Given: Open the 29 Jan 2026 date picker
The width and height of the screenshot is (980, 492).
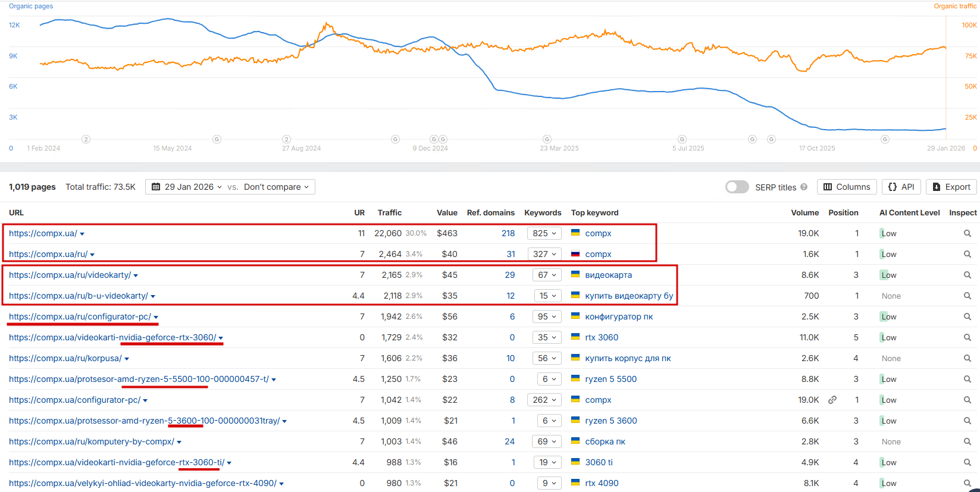Looking at the screenshot, I should pyautogui.click(x=187, y=187).
